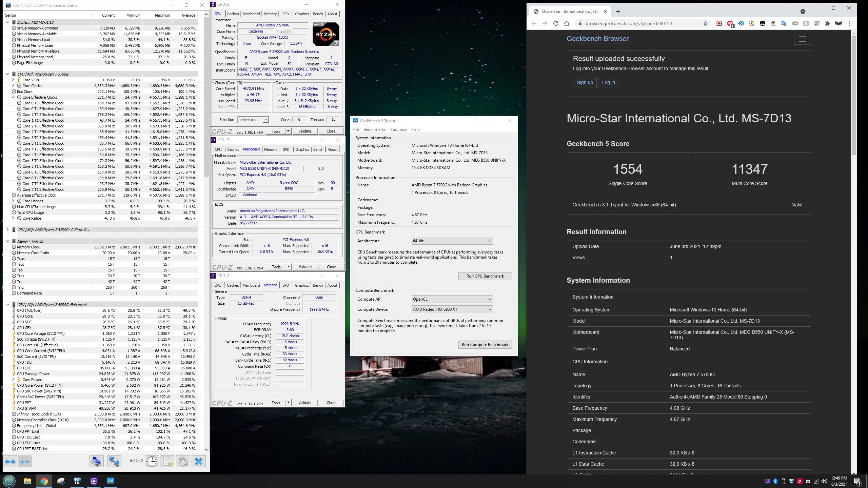Open HWiNFO sensor settings gear
This screenshot has height=488, width=868.
tap(183, 462)
